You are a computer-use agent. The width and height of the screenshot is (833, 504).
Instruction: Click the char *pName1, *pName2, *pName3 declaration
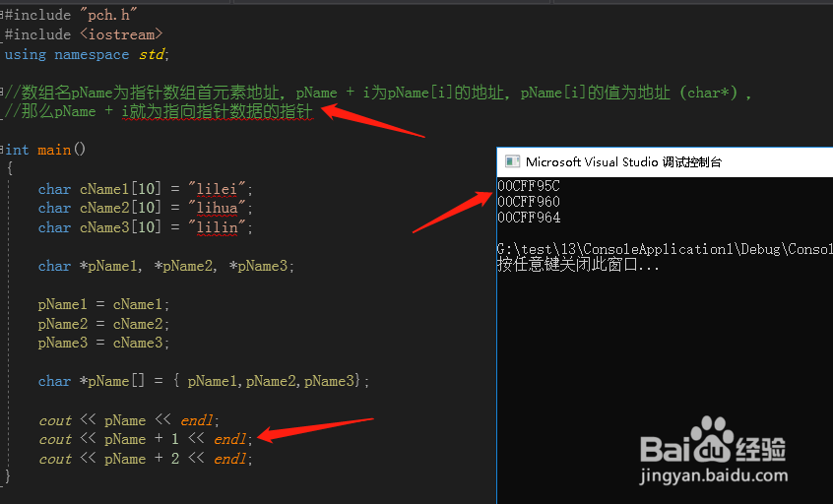(165, 266)
